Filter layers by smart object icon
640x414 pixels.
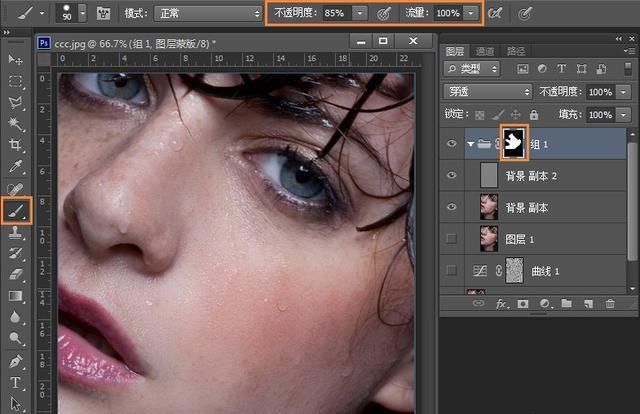tap(601, 69)
